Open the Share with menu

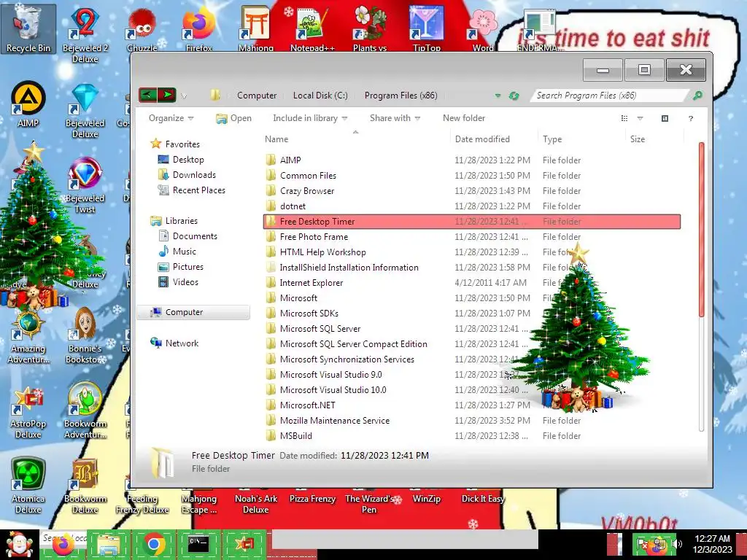[395, 118]
